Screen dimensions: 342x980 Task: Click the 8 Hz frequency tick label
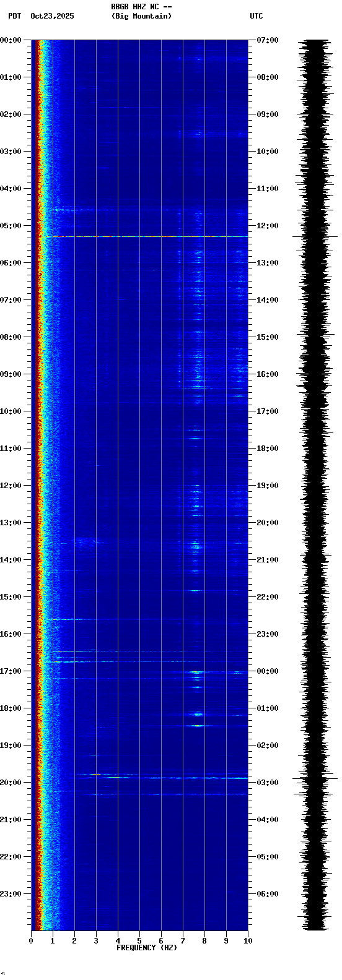(x=204, y=941)
